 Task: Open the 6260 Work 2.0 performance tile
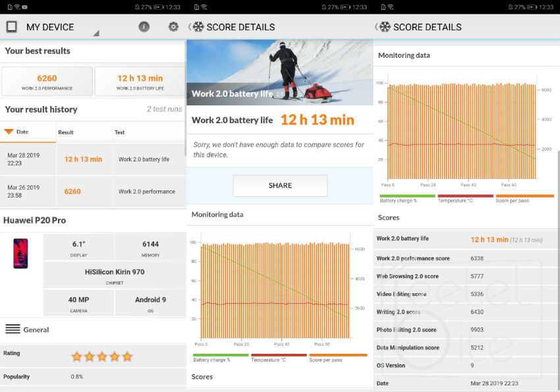[47, 82]
